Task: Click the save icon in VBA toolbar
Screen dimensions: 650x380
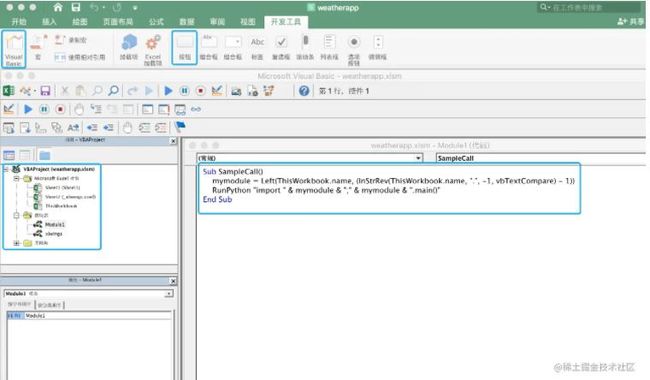Action: pyautogui.click(x=45, y=91)
